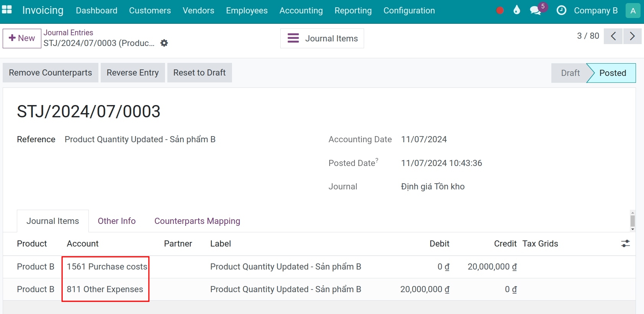Switch to the Journal Items tab
This screenshot has height=314, width=644.
click(53, 221)
